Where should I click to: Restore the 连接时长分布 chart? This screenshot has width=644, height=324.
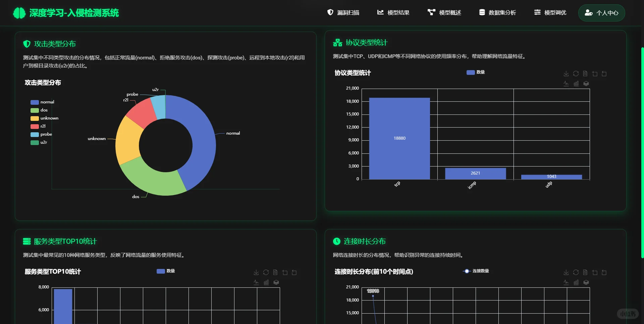576,272
